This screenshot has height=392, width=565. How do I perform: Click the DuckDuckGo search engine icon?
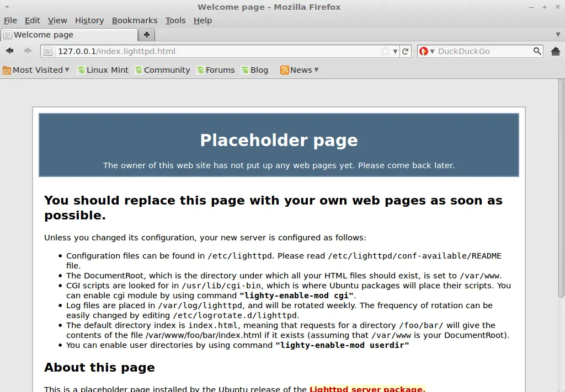[424, 51]
